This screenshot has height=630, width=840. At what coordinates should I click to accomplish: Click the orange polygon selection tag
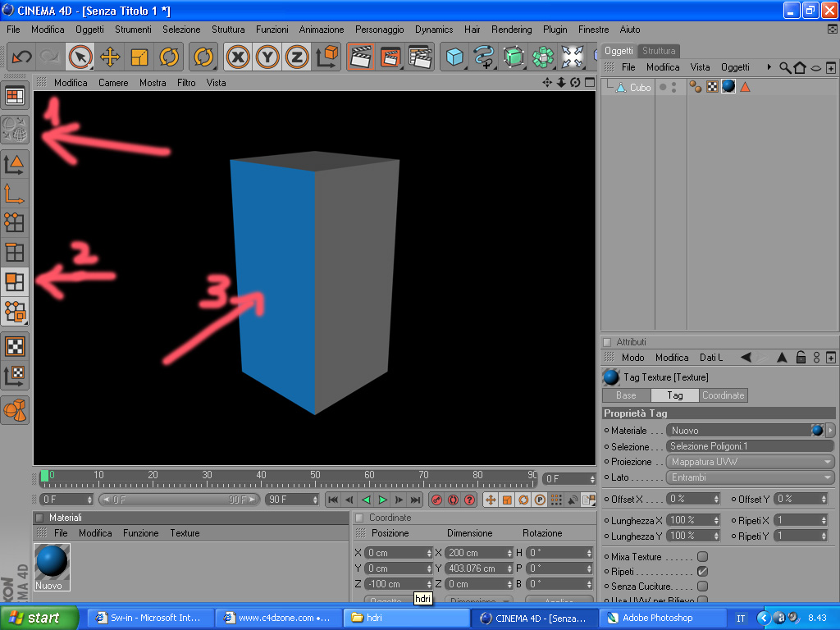click(745, 87)
